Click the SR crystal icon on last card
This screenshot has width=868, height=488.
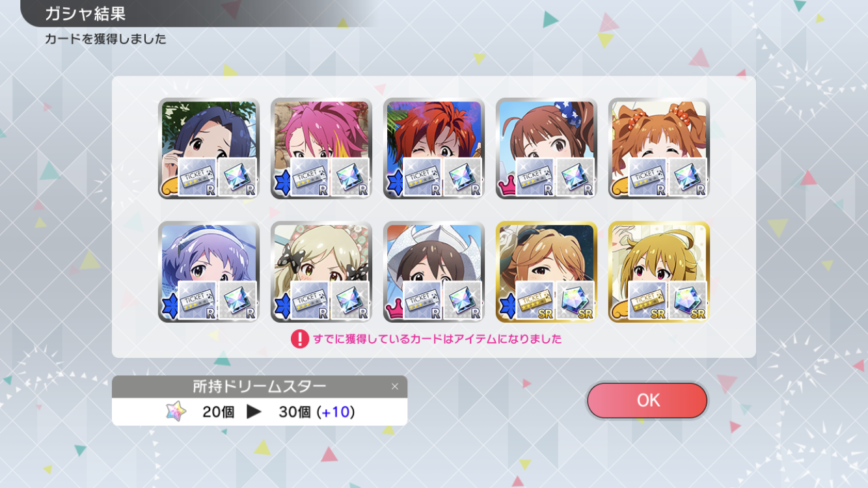687,299
